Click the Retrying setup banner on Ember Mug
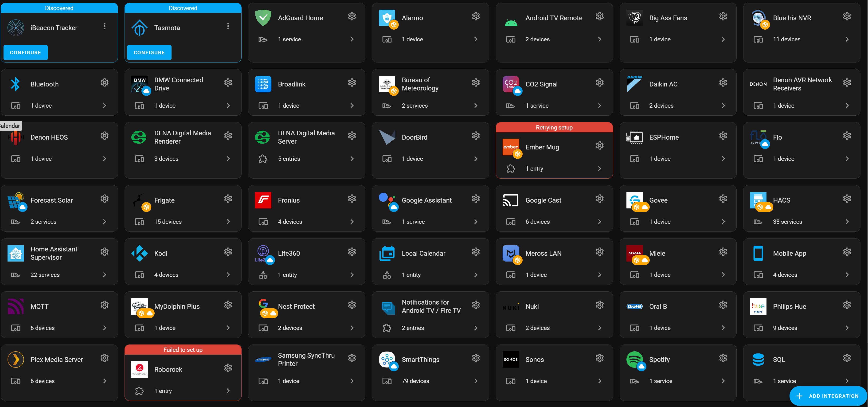The image size is (868, 407). [554, 127]
